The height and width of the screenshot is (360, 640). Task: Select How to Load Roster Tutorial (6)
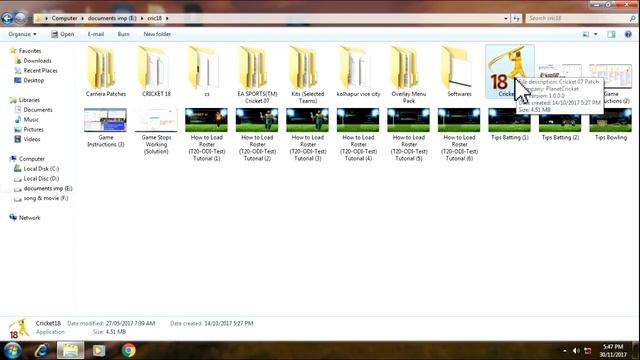point(459,135)
